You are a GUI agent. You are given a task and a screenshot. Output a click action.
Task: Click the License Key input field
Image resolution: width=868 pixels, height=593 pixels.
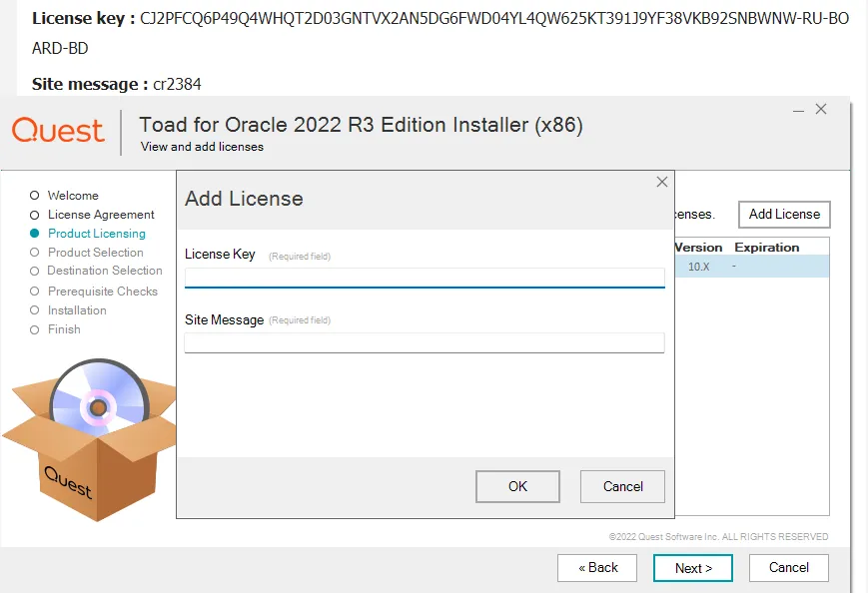point(424,277)
